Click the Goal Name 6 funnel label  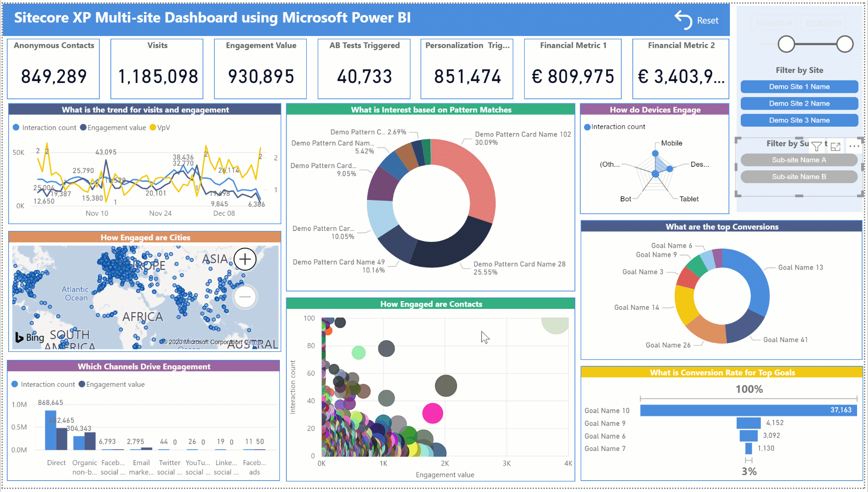(x=605, y=436)
